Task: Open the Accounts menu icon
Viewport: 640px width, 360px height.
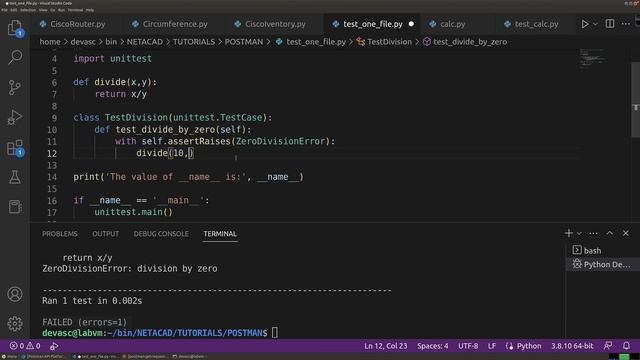Action: click(15, 294)
